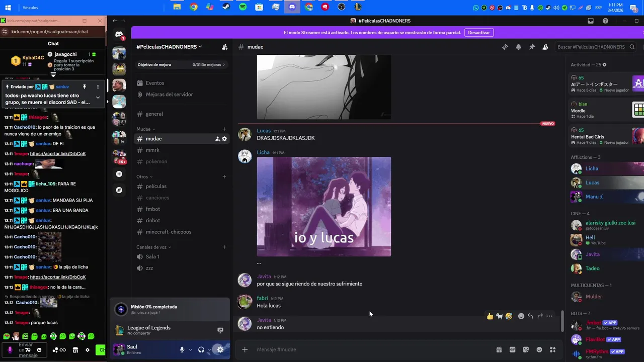Collapse Mudae channel category

[146, 129]
